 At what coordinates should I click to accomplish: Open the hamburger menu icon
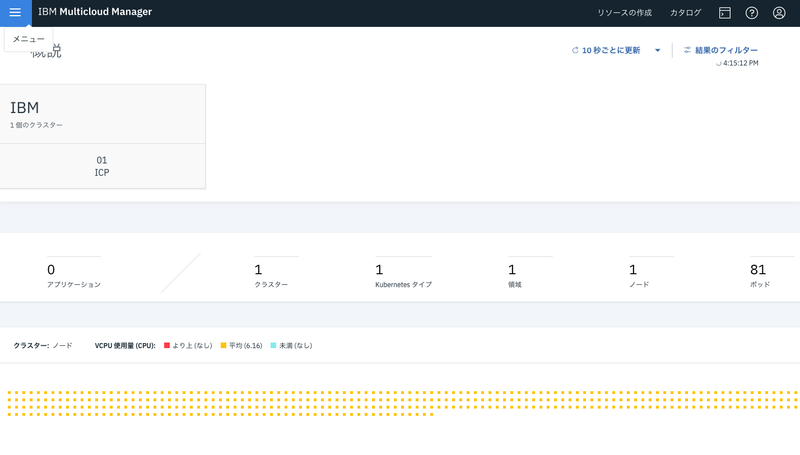click(x=15, y=12)
